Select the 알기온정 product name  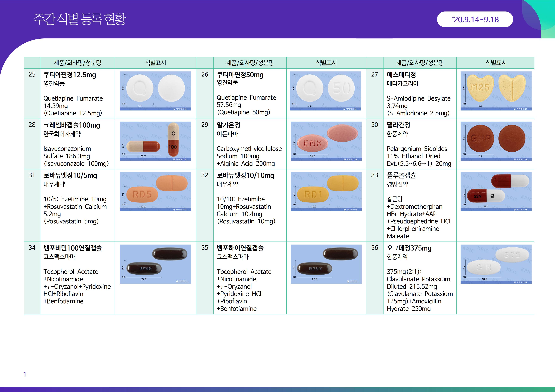228,125
